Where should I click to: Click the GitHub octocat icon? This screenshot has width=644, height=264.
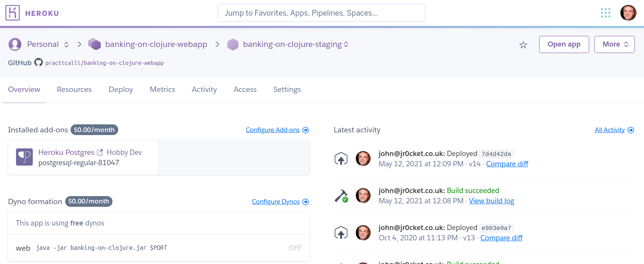click(39, 62)
